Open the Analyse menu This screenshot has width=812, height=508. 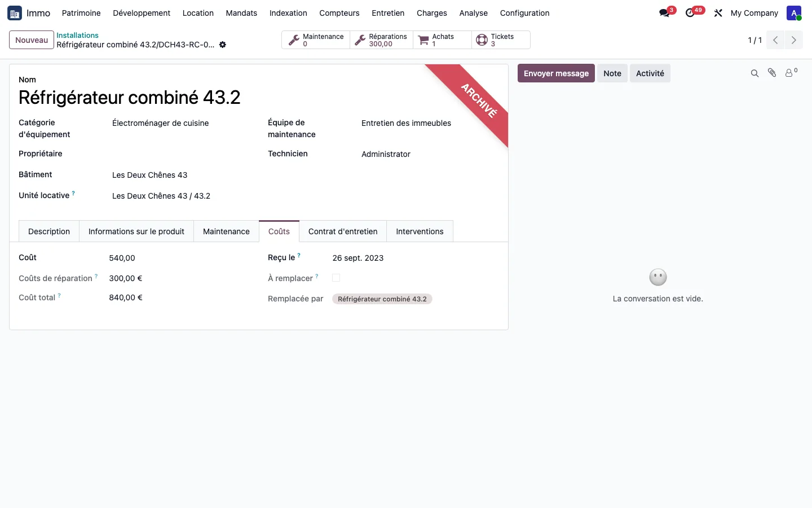473,13
